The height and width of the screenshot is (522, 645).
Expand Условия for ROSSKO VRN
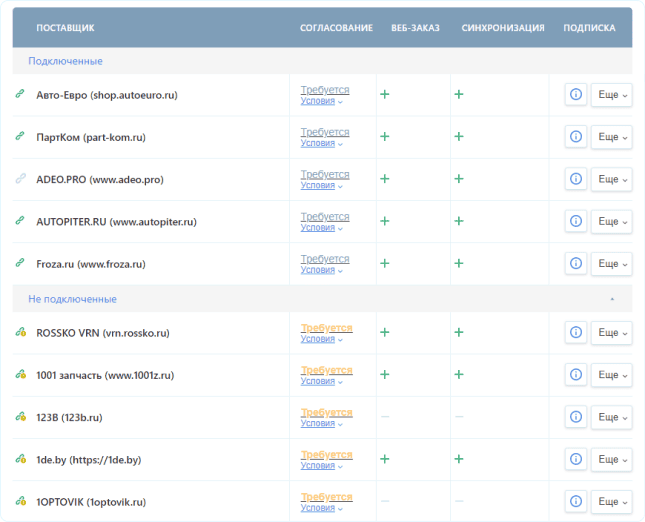[x=321, y=339]
